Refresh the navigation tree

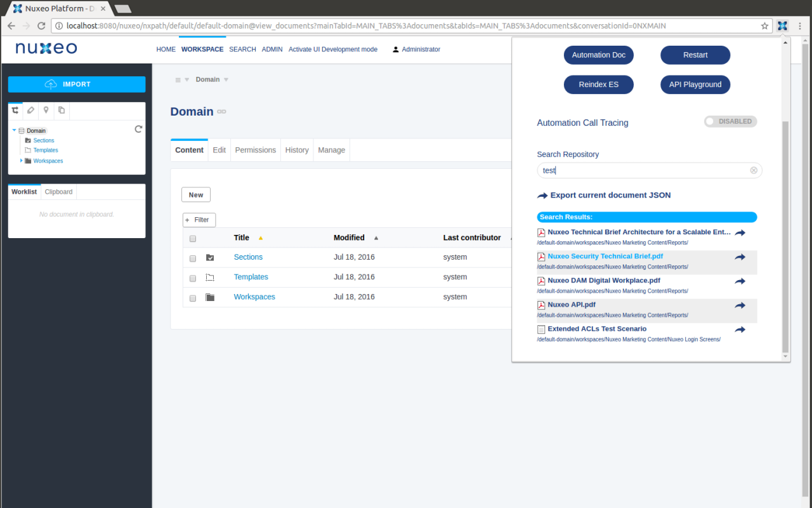[138, 130]
